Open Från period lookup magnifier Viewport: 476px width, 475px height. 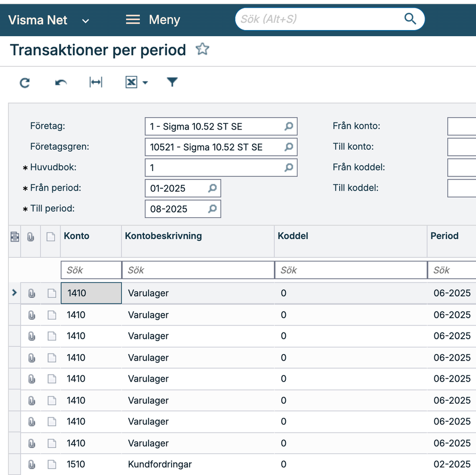click(x=212, y=188)
